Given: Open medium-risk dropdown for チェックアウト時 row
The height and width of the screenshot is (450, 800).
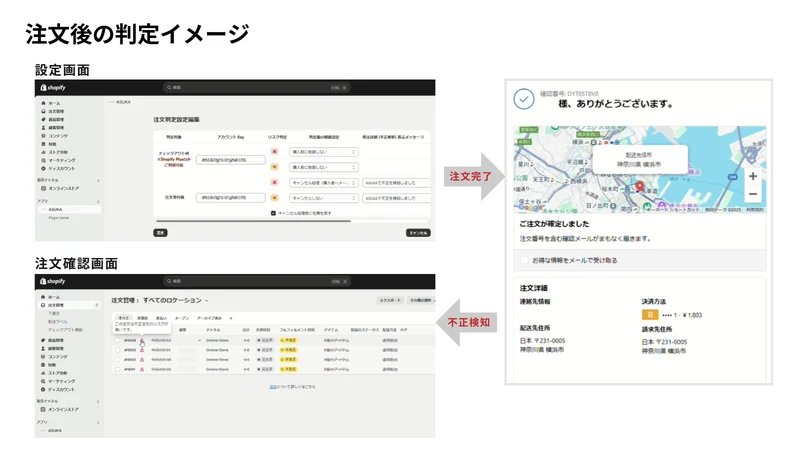Looking at the screenshot, I should click(323, 167).
